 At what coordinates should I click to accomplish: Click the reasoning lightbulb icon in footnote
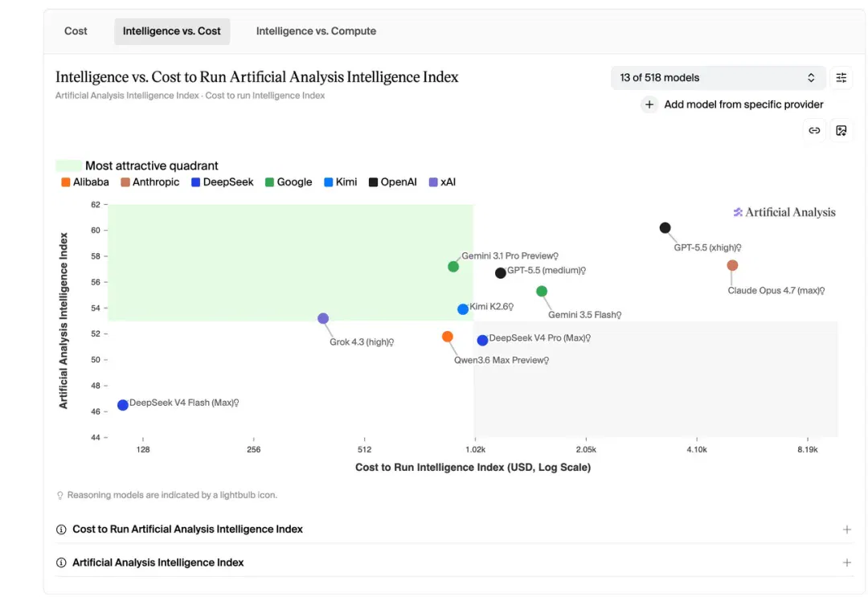(x=59, y=495)
